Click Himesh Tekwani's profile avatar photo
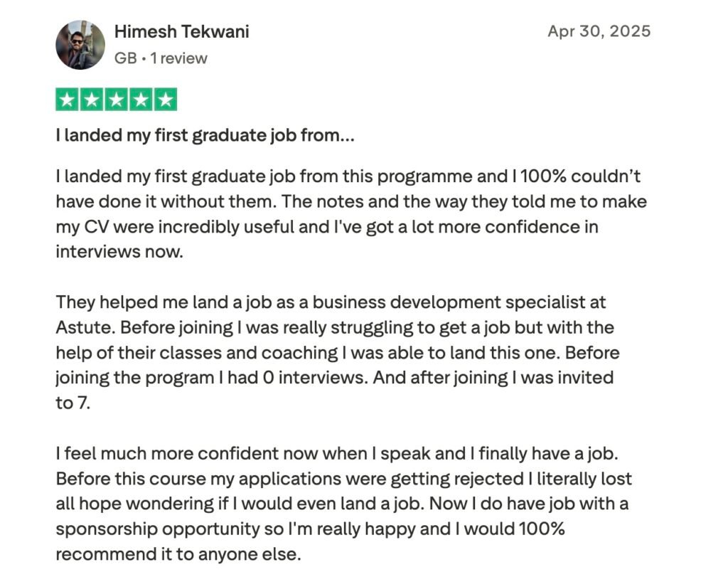This screenshot has width=728, height=577. click(80, 45)
